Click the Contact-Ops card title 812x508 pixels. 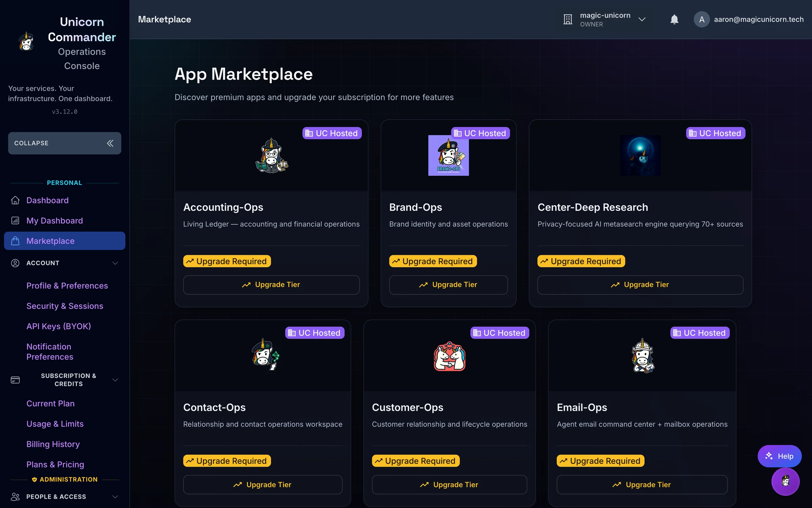(x=215, y=407)
